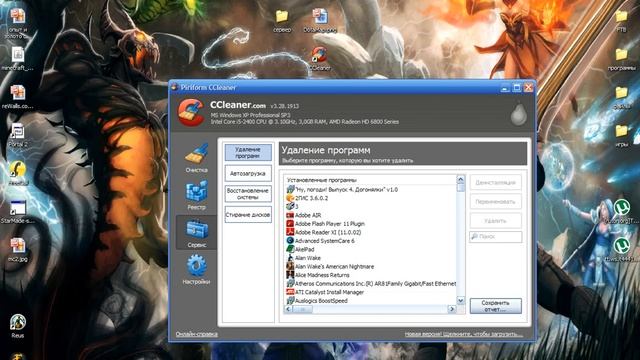The width and height of the screenshot is (640, 360).
Task: Select "Alan Wake's American Nightmare" row
Action: click(x=370, y=267)
